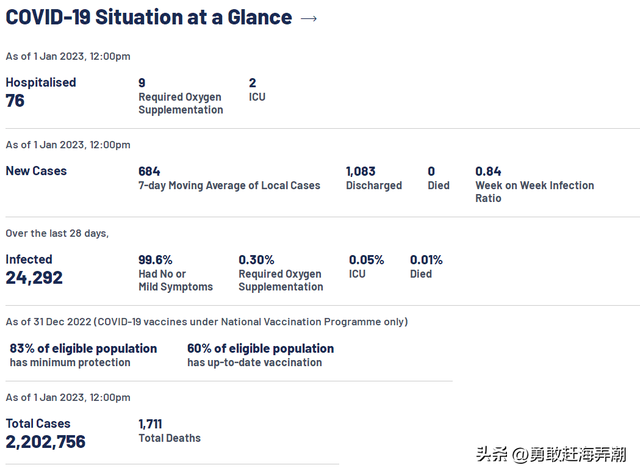Select the 0.84 Week on Week Infection Ratio
The image size is (640, 476).
pos(488,171)
